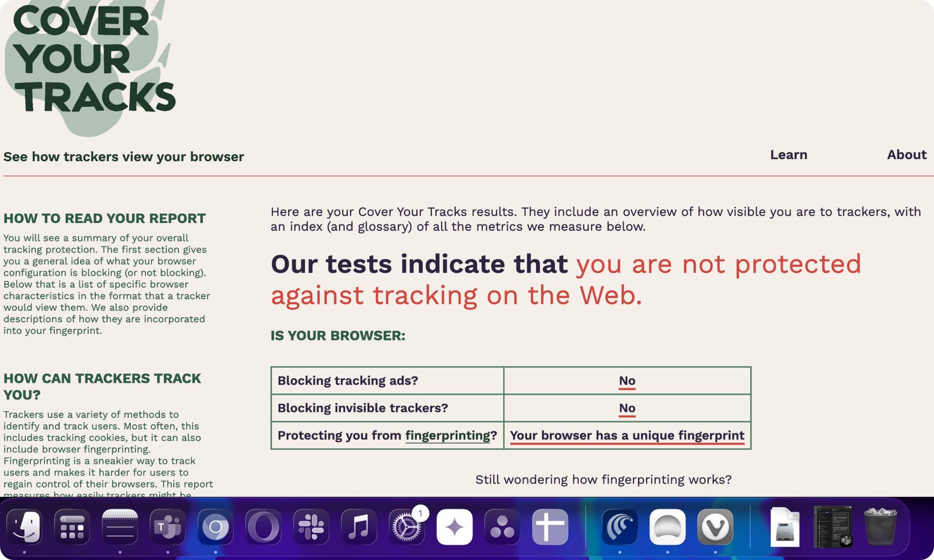The image size is (934, 560).
Task: Launch Opera browser from the dock
Action: coord(263,527)
